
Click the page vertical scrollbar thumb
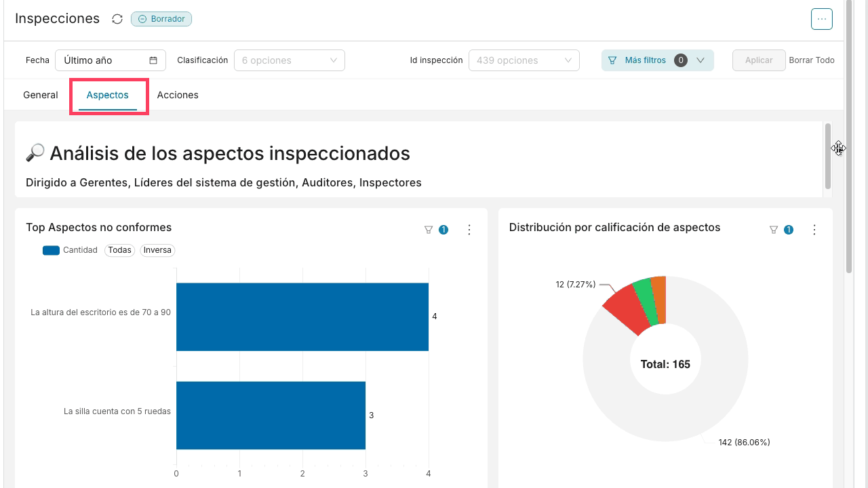849,136
